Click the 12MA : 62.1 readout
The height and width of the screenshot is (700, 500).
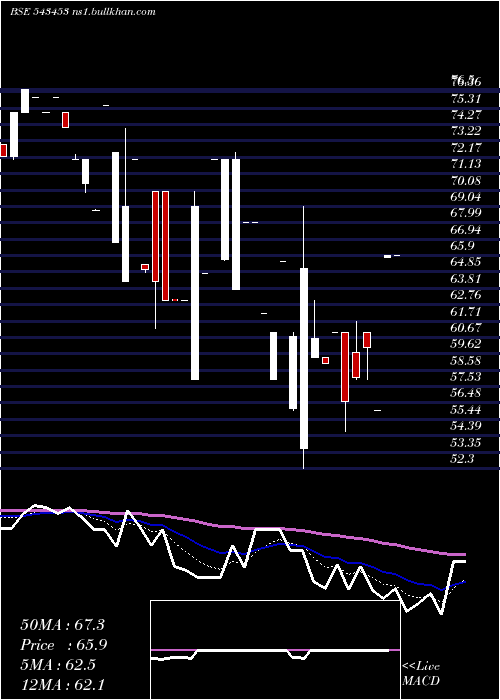[62, 684]
